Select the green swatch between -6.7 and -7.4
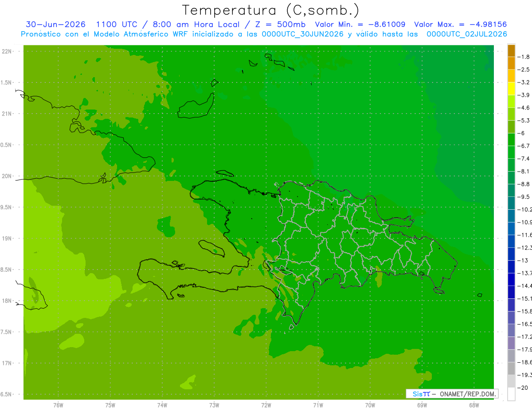 [x=511, y=152]
